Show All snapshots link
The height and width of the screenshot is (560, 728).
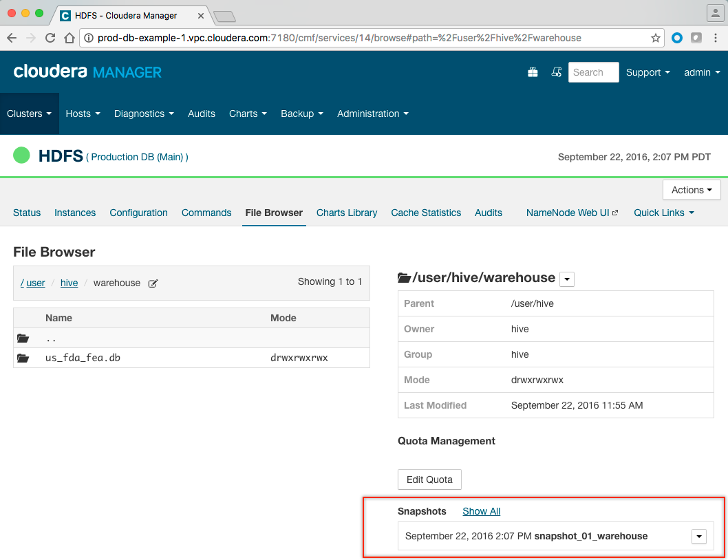[482, 511]
